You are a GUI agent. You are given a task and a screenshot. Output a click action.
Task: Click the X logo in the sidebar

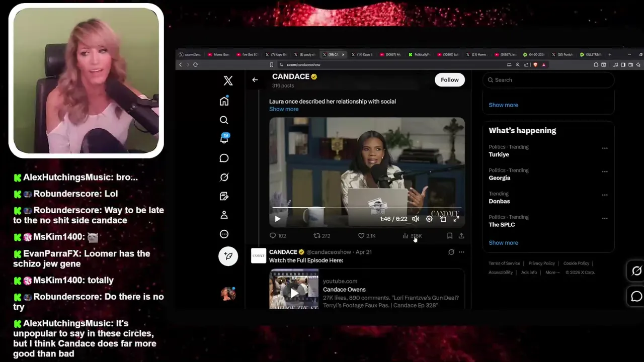pyautogui.click(x=228, y=80)
